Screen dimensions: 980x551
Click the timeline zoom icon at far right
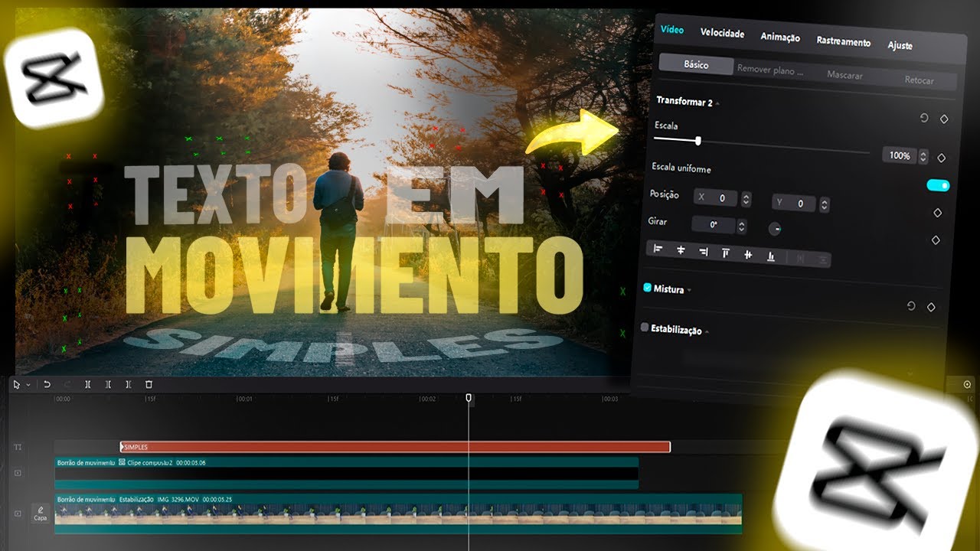click(967, 385)
